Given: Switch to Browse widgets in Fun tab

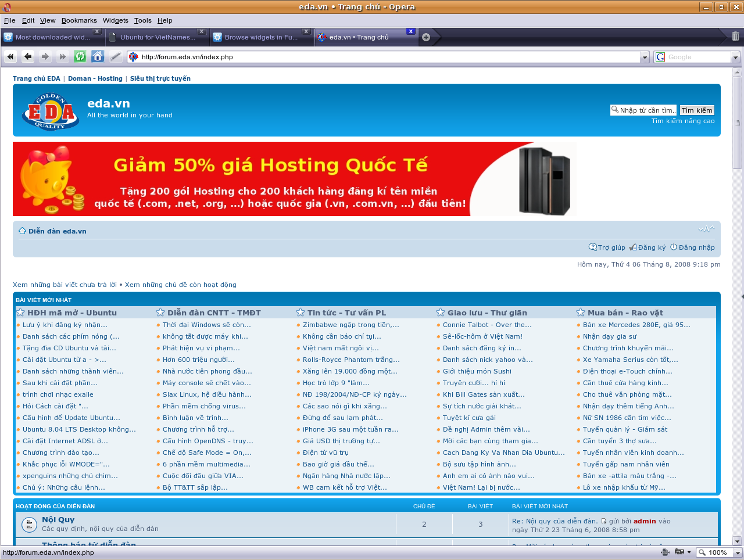Looking at the screenshot, I should (262, 37).
